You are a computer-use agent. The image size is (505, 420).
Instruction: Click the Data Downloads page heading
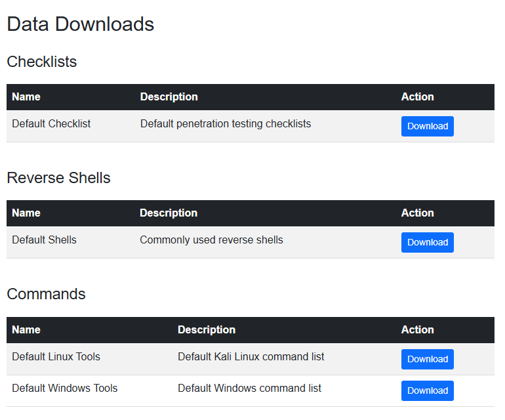[x=80, y=24]
